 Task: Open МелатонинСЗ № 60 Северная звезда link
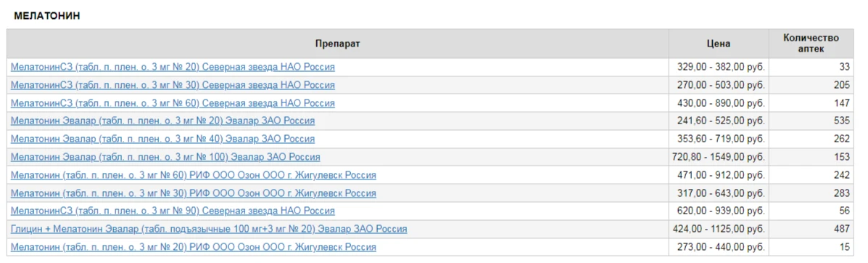click(173, 103)
